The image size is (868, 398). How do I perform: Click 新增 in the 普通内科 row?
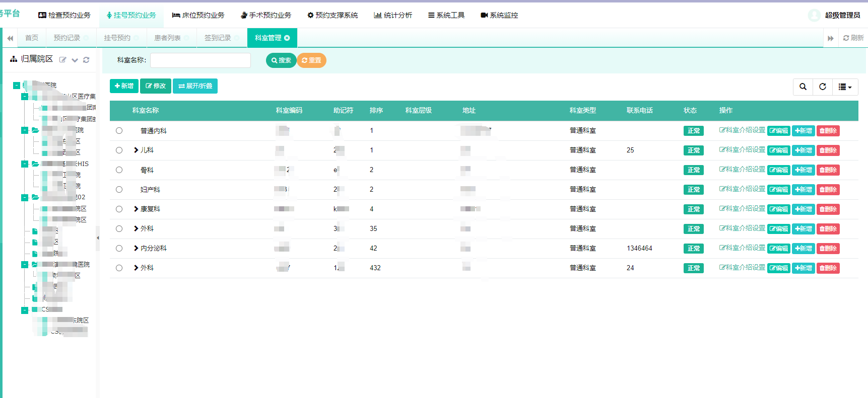[804, 131]
